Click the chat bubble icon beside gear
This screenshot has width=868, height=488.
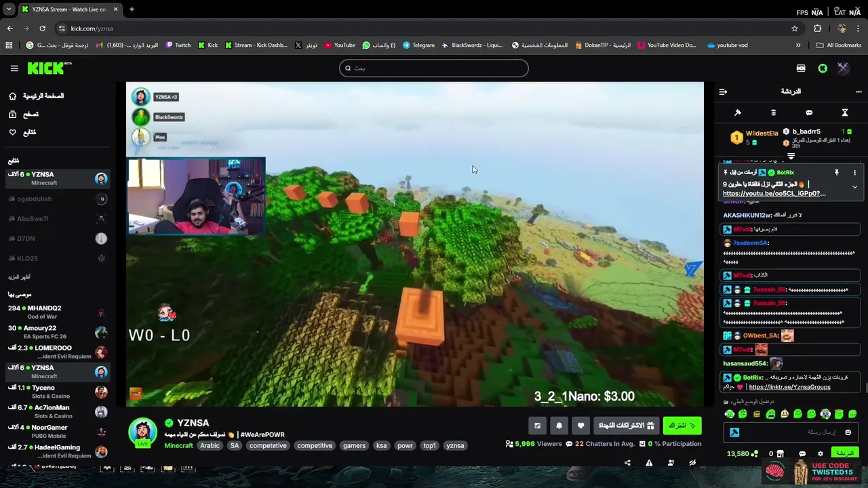pyautogui.click(x=802, y=454)
